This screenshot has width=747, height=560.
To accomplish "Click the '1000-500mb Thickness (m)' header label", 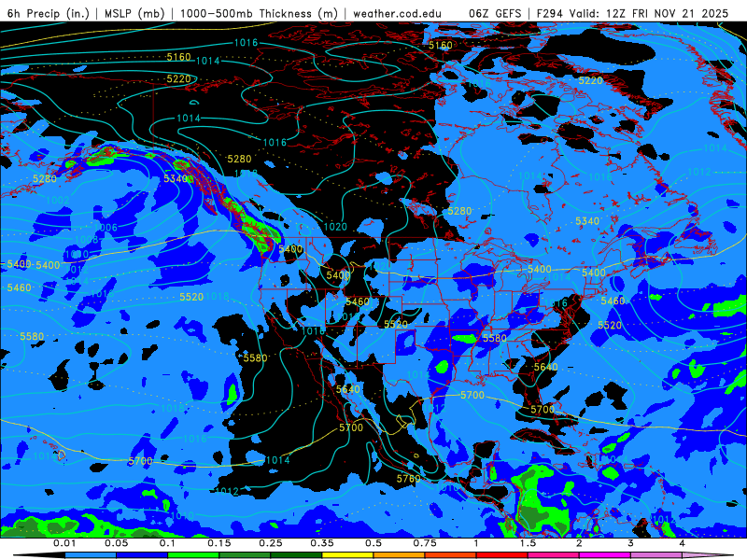I will (x=259, y=13).
